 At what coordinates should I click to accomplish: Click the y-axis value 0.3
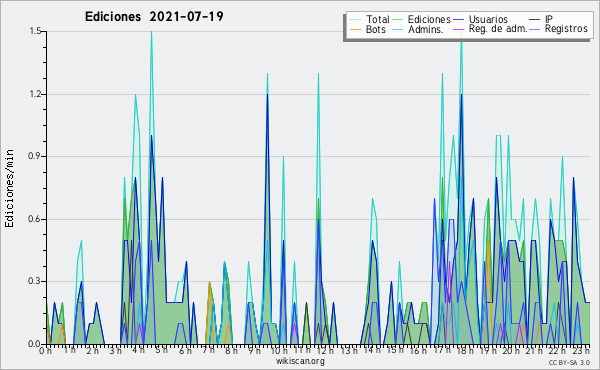(x=35, y=281)
